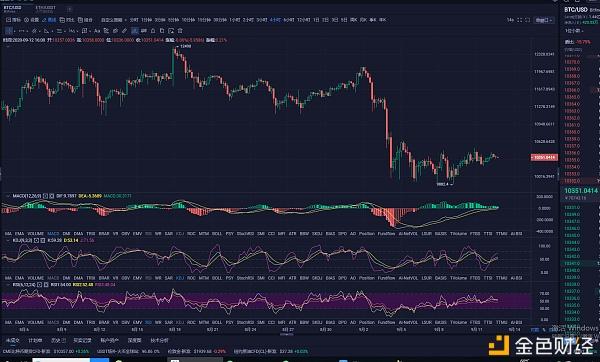Image resolution: width=600 pixels, height=362 pixels.
Task: Select the Aa text annotation tool
Action: point(97,31)
